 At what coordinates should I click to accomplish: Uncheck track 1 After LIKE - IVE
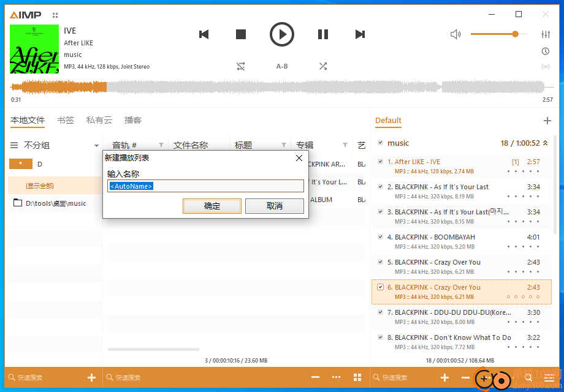[380, 162]
